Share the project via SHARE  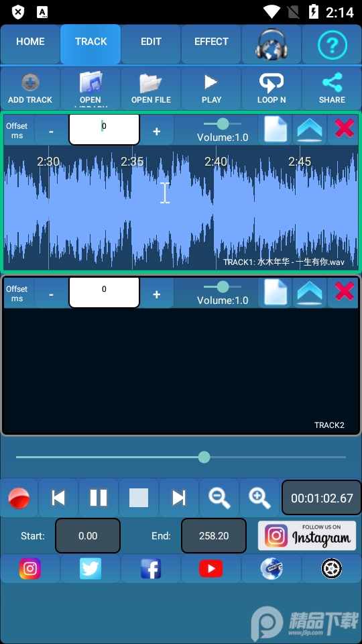[x=332, y=88]
